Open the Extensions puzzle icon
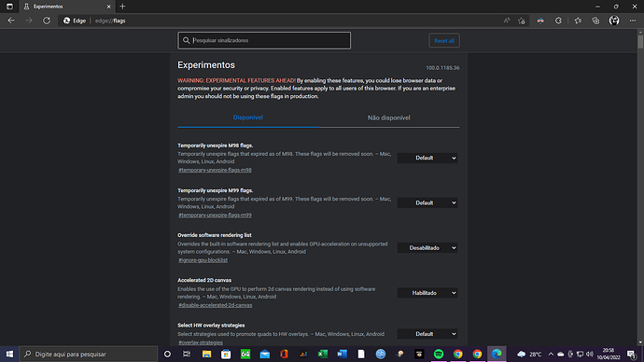This screenshot has height=362, width=644. (x=558, y=21)
